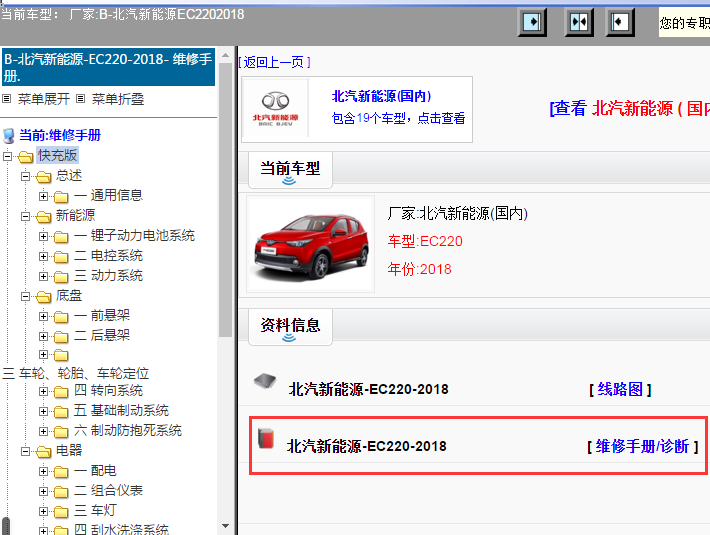This screenshot has width=710, height=535.
Task: Click the folder icon of 四 转向系统
Action: pos(61,392)
